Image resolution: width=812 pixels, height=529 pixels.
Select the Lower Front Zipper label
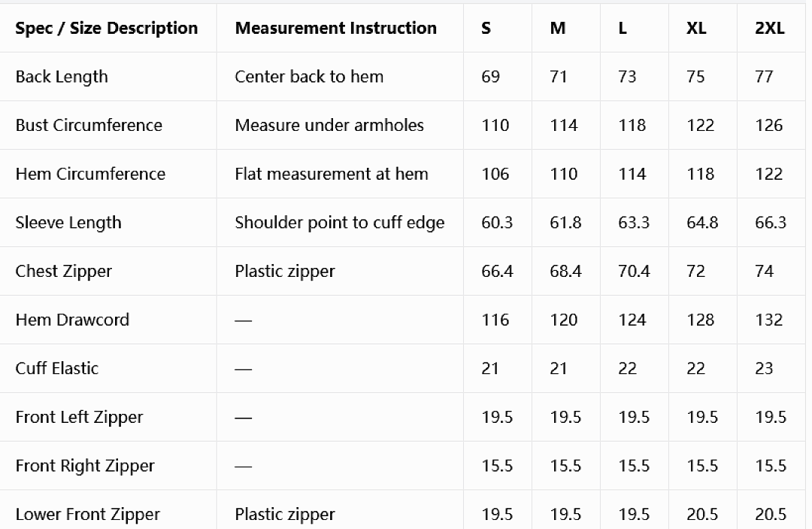click(87, 515)
